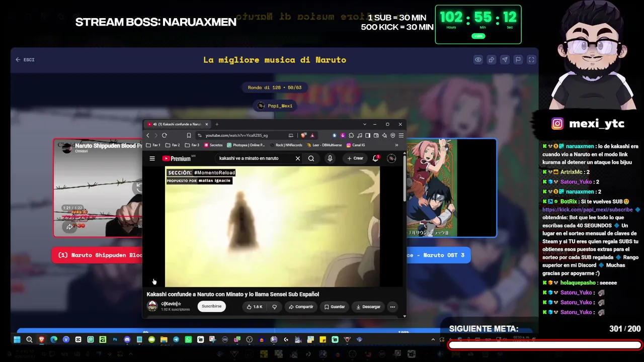Click the flag report icon in bracket header
This screenshot has height=362, width=644.
[518, 60]
